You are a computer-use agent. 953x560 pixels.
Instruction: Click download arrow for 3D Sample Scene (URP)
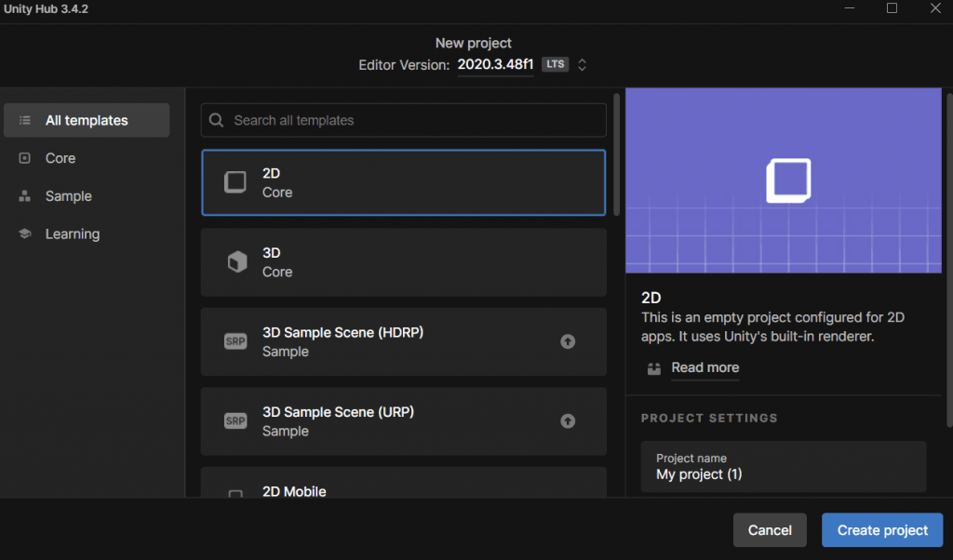[568, 421]
